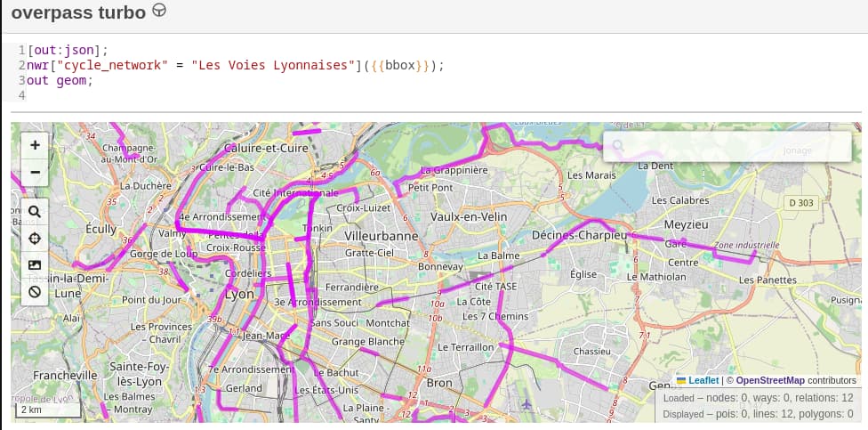Screen dimensions: 868x430
Task: Click the Montchat map label
Action: point(388,322)
